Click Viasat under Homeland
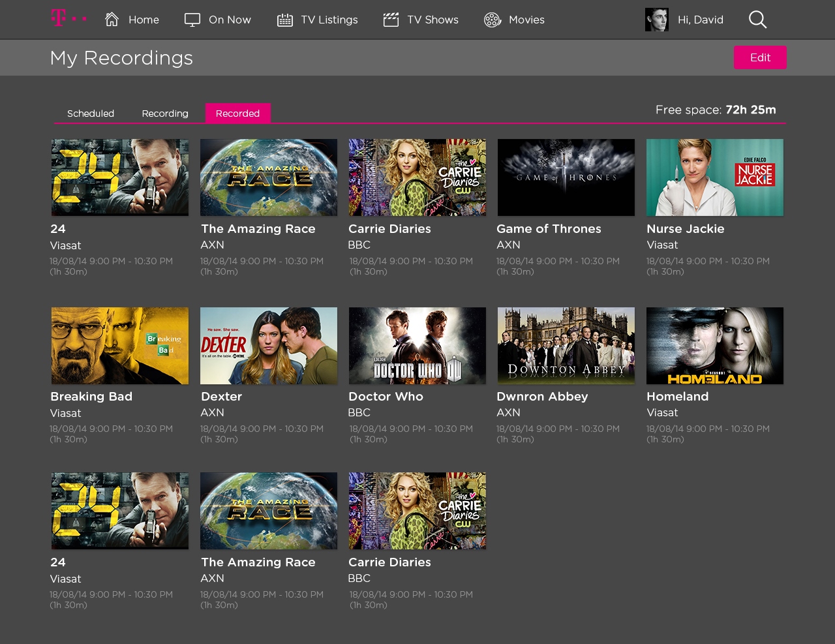This screenshot has width=835, height=644. click(662, 413)
